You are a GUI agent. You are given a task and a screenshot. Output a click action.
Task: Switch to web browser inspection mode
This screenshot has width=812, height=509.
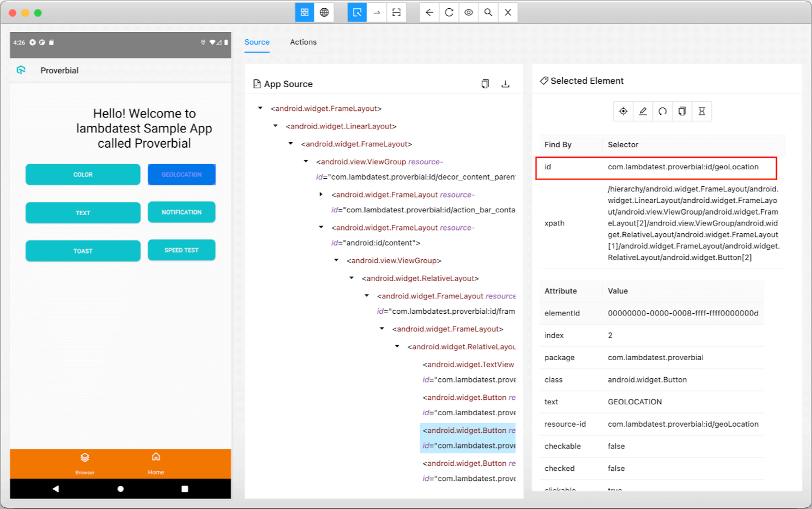click(324, 12)
